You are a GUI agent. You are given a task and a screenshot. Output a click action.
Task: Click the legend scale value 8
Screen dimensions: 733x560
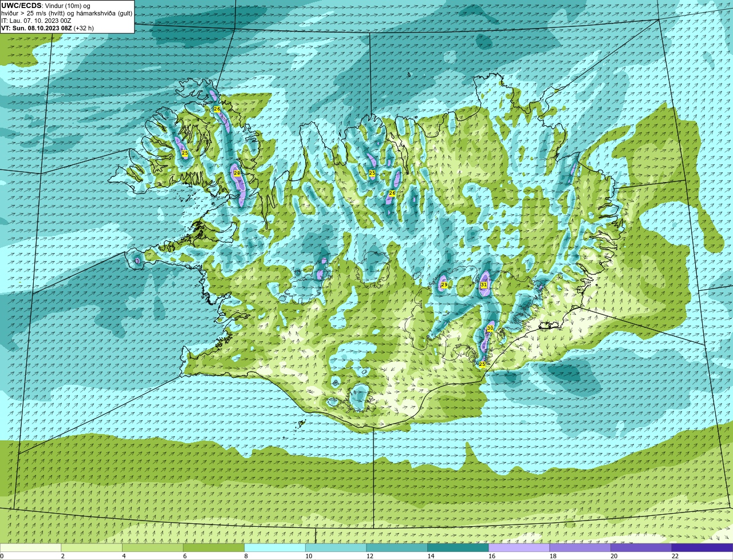point(247,556)
